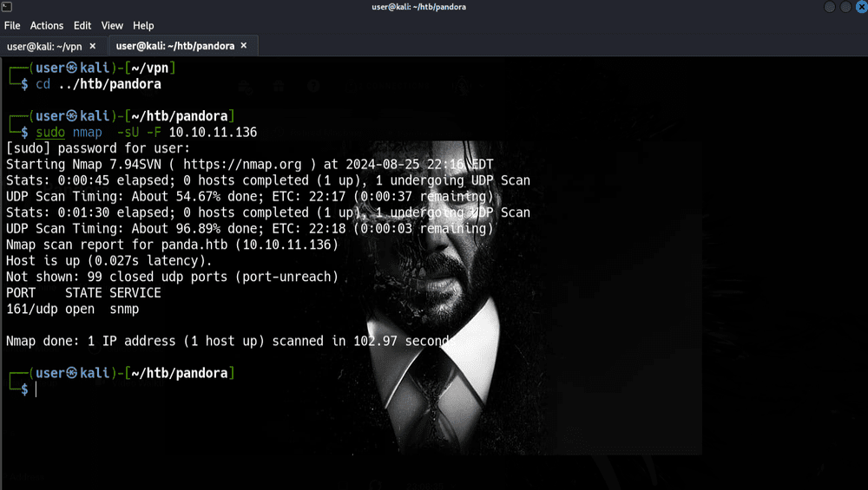
Task: Click 'Stats: 0:01:30 elapsed' line
Action: point(268,212)
